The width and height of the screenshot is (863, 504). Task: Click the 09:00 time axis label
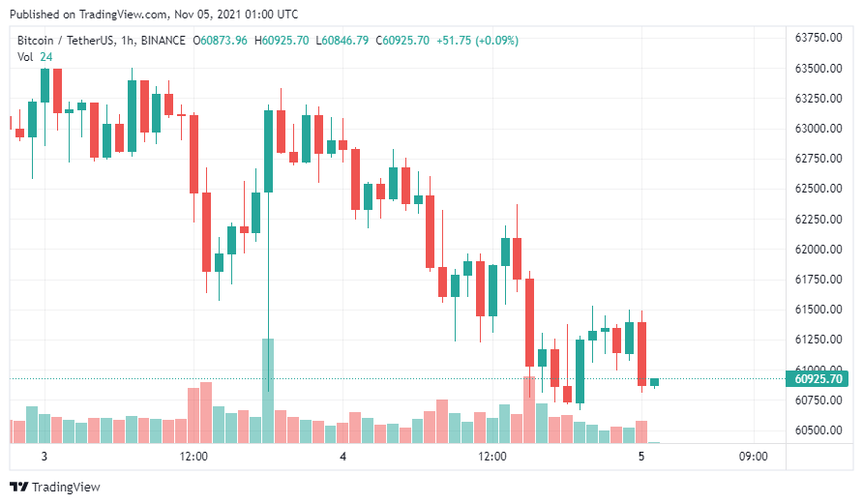753,457
